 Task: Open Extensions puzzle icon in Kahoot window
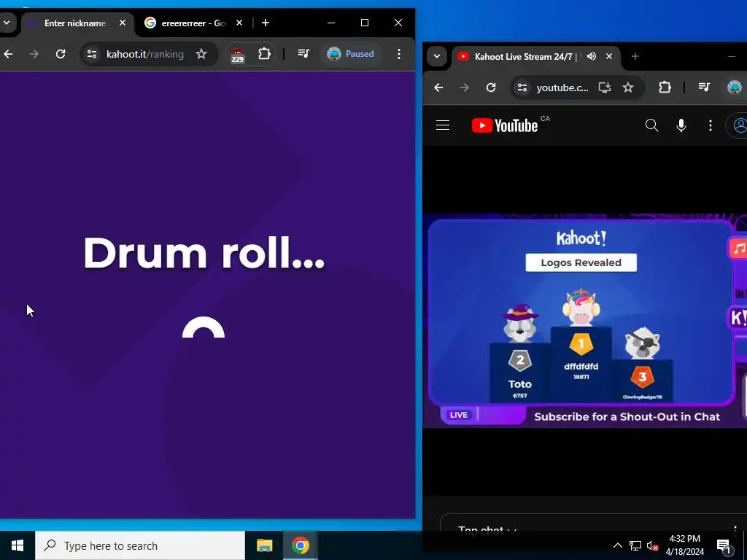pyautogui.click(x=264, y=54)
